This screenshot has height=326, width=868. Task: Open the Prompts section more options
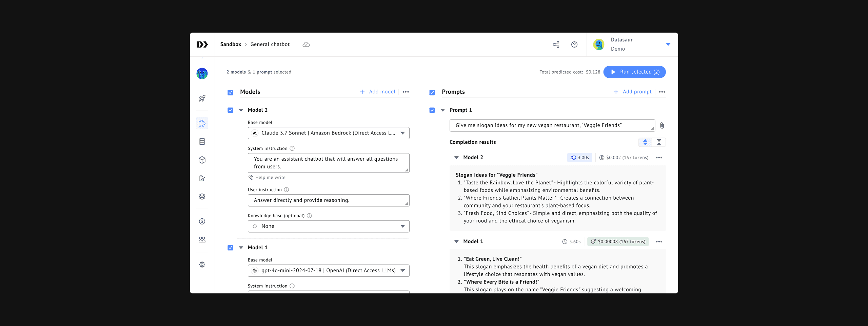pyautogui.click(x=662, y=92)
